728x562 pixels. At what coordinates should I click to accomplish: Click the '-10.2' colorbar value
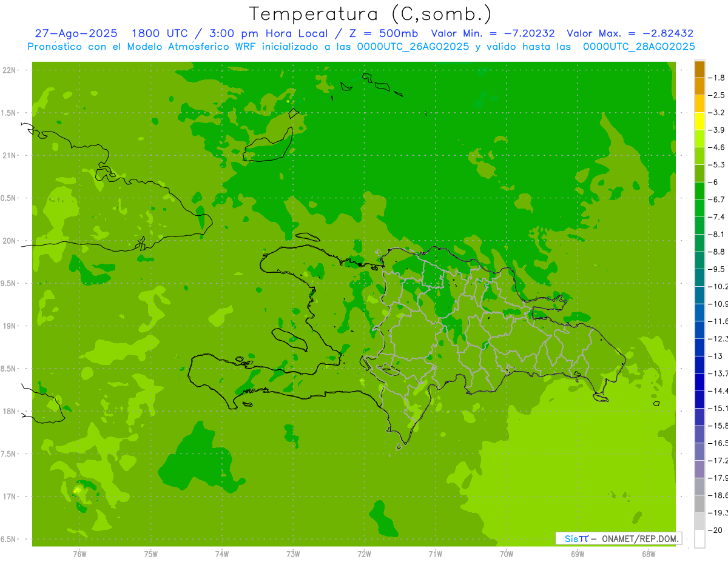[718, 286]
